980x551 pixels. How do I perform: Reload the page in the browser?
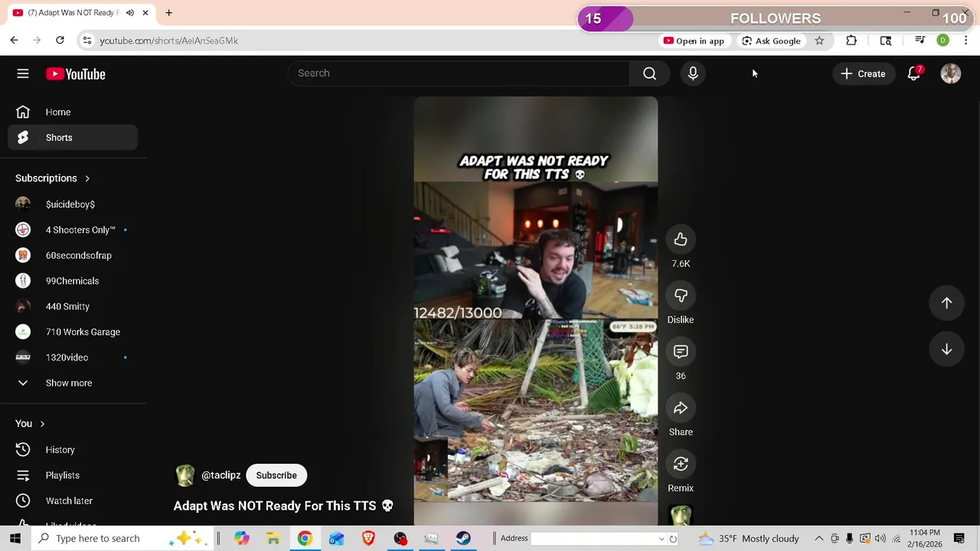(x=60, y=40)
